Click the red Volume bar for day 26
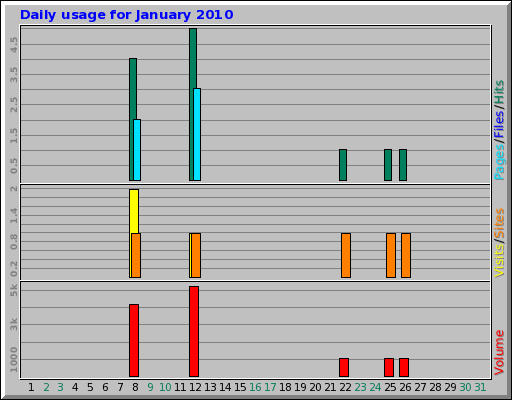 pyautogui.click(x=404, y=367)
